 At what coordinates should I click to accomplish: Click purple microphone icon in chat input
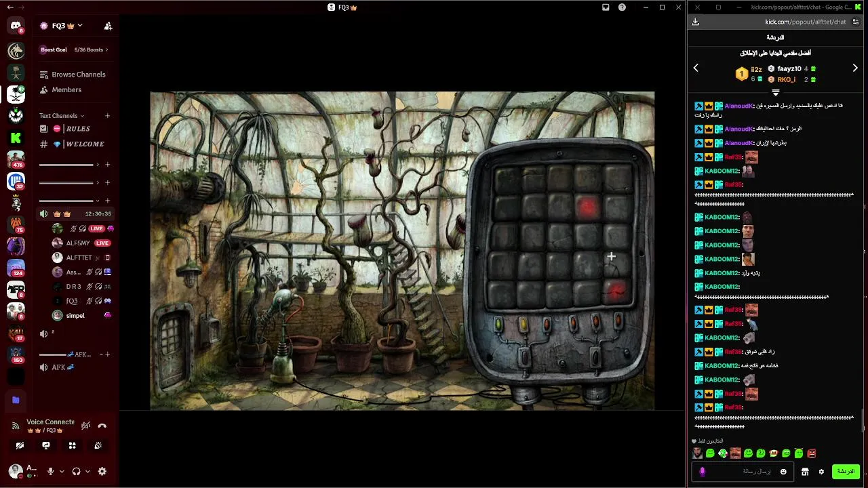(x=703, y=471)
